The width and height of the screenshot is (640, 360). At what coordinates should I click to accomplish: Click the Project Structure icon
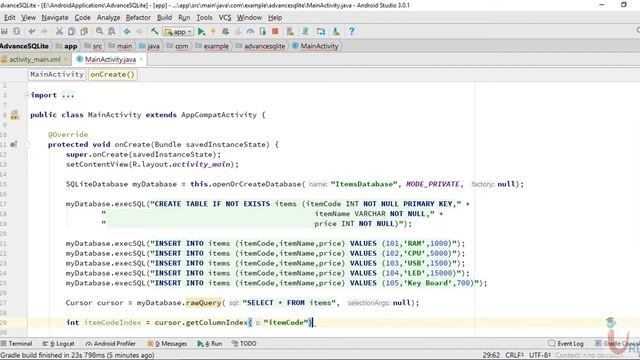point(321,31)
